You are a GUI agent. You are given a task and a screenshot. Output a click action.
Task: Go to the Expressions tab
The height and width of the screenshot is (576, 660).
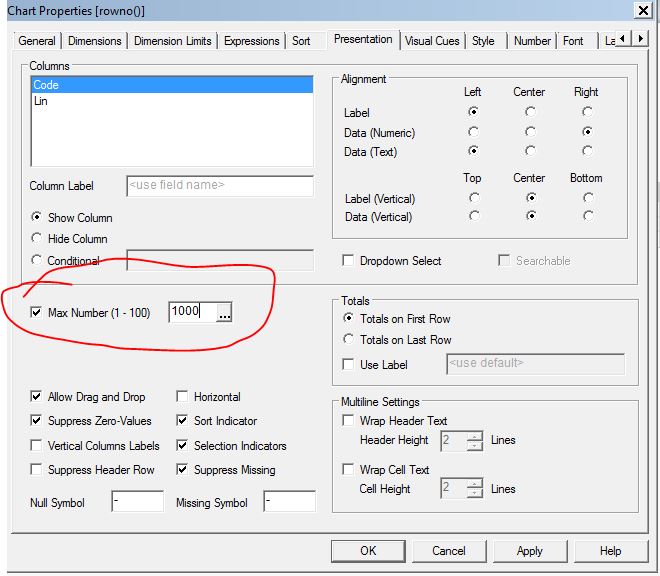252,41
